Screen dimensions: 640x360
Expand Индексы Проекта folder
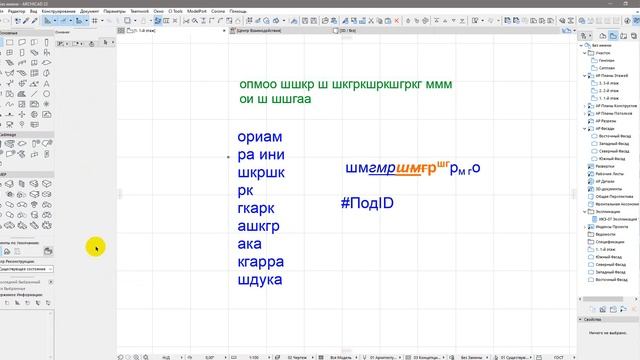click(x=585, y=227)
